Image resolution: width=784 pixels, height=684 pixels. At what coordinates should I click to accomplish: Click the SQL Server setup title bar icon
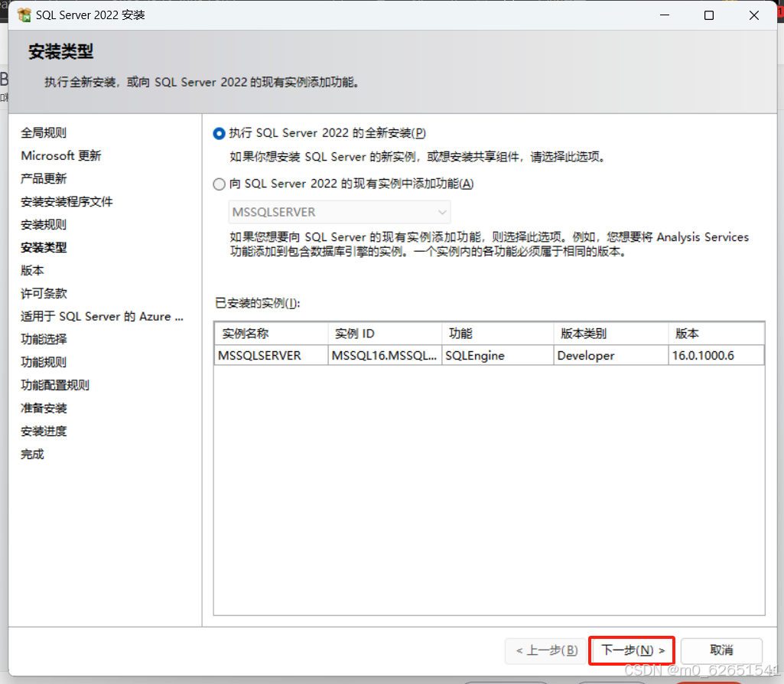click(24, 15)
